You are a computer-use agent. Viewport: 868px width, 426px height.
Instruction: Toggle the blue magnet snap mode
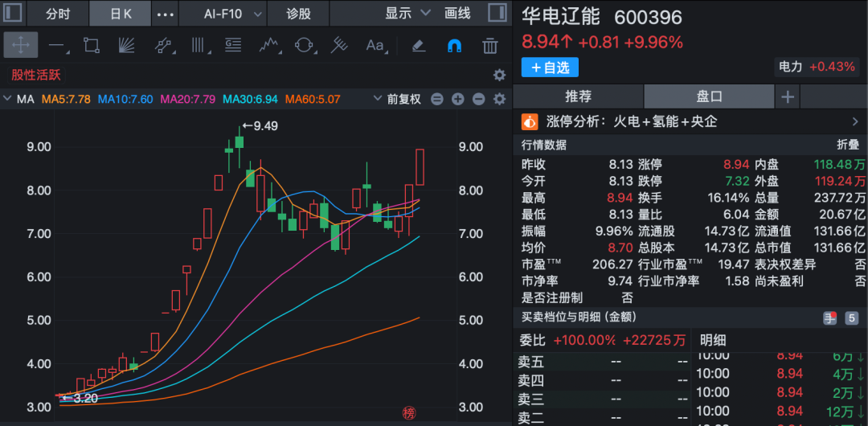(x=454, y=45)
